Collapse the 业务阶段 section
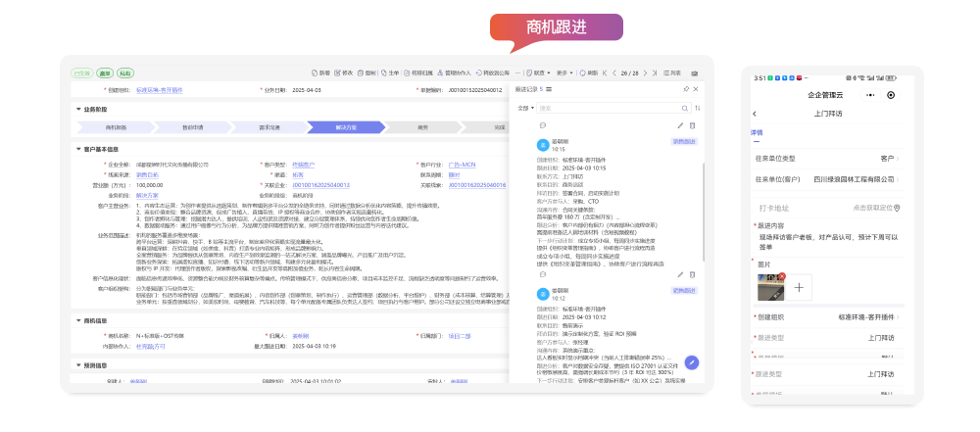980x432 pixels. pyautogui.click(x=78, y=110)
